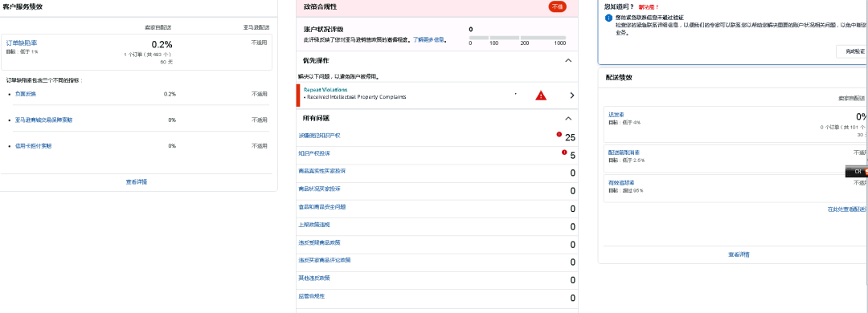Viewport: 868px width, 313px height.
Task: Click the 在此处查看配送 link
Action: pos(847,209)
